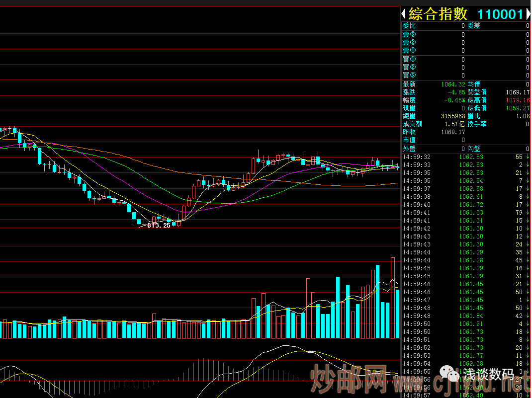The height and width of the screenshot is (398, 532).
Task: Select the 14:59:48 tick with price 1061.84
Action: [x=471, y=316]
